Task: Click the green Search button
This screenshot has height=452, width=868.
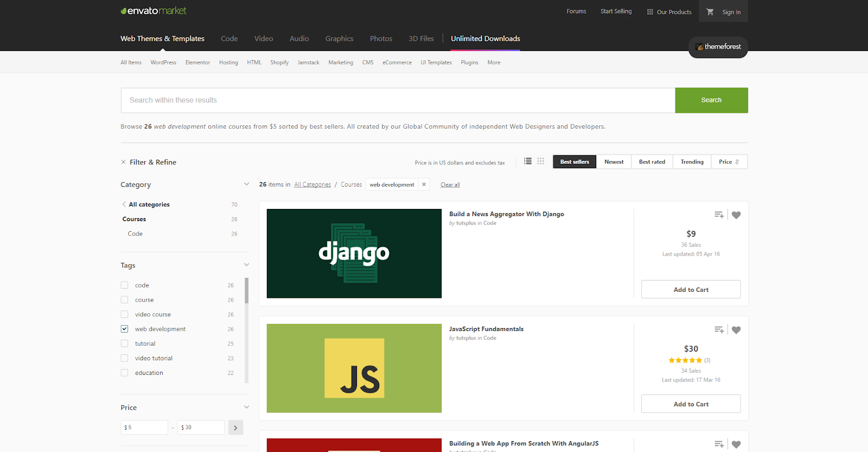Action: pyautogui.click(x=711, y=100)
